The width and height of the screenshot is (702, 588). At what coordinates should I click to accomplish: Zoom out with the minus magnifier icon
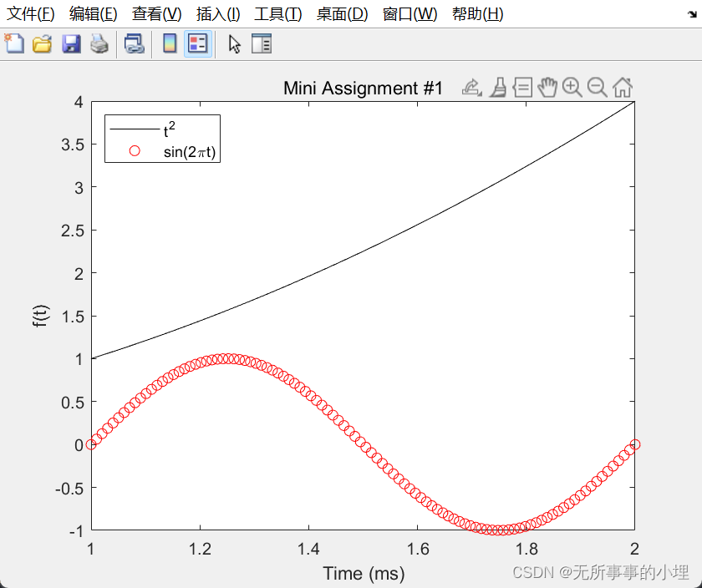point(596,86)
